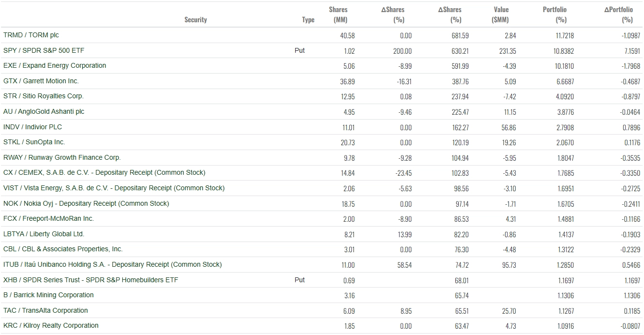Open NOK / Nokia Oyj link
This screenshot has width=644, height=335.
[x=86, y=203]
